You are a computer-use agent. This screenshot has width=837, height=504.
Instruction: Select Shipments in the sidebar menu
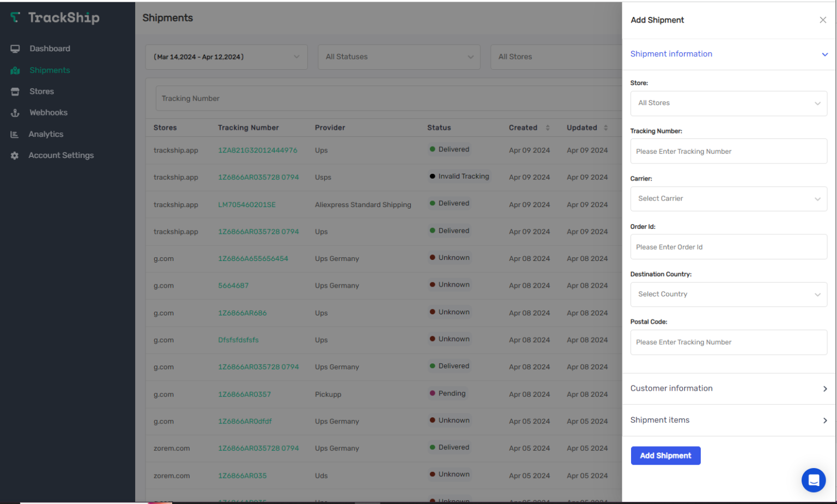(x=50, y=70)
